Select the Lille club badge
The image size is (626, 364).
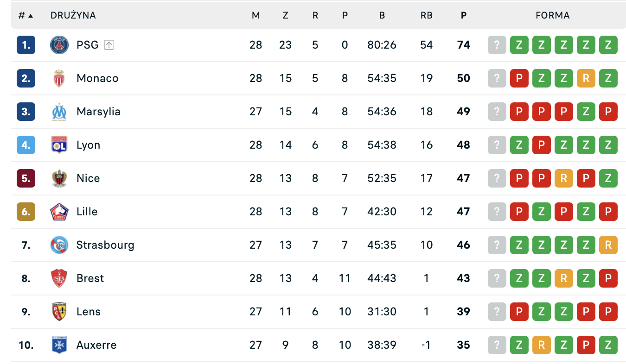pos(59,212)
